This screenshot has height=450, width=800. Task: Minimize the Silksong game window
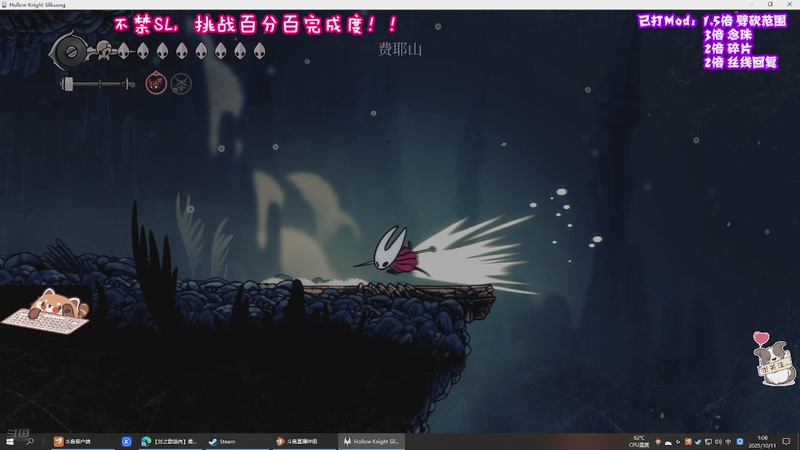[751, 4]
